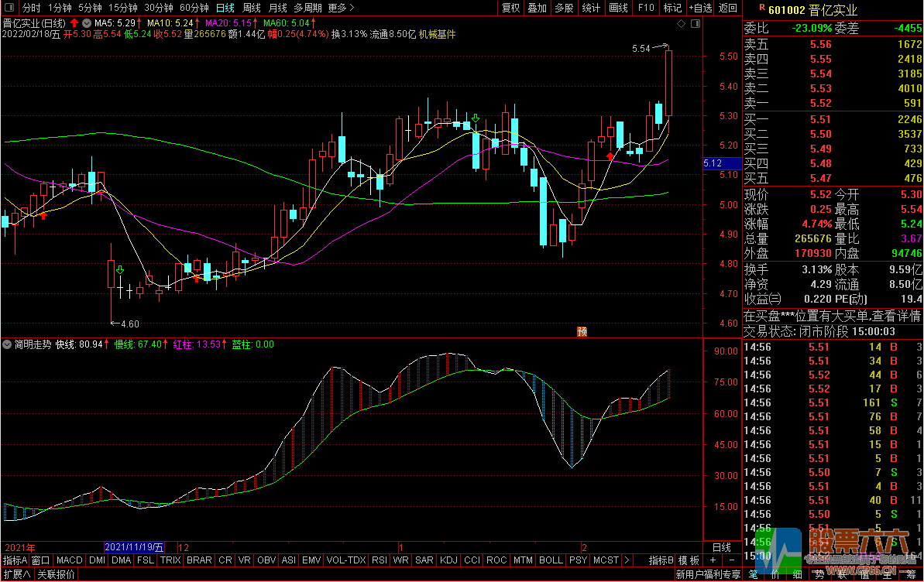Click the gray round dropdown icon beside 晋亿实业(日线)
924x582 pixels.
87,23
